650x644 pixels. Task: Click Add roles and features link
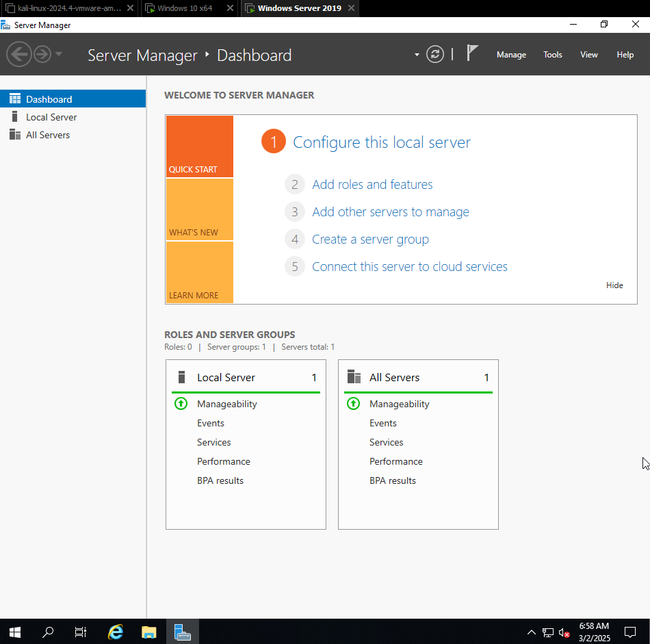pyautogui.click(x=372, y=185)
